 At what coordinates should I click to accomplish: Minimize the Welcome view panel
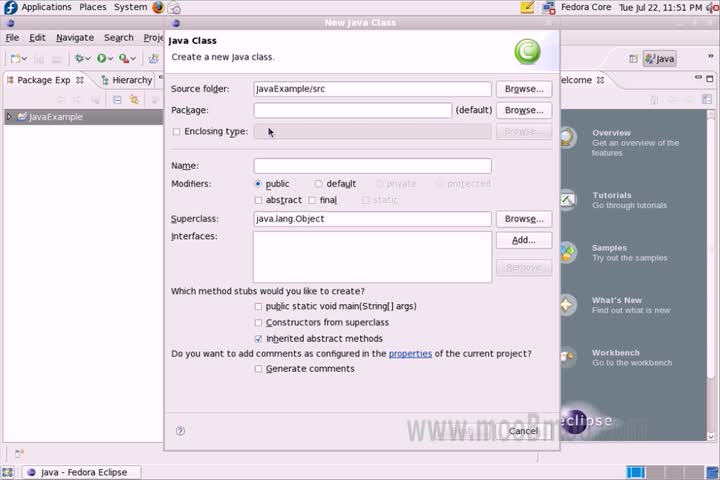698,78
